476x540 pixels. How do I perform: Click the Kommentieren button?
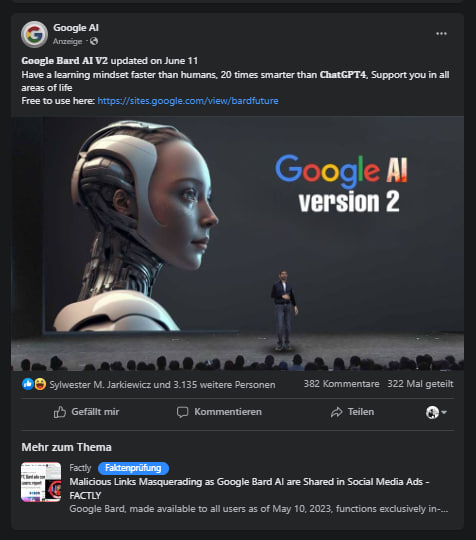pyautogui.click(x=219, y=412)
